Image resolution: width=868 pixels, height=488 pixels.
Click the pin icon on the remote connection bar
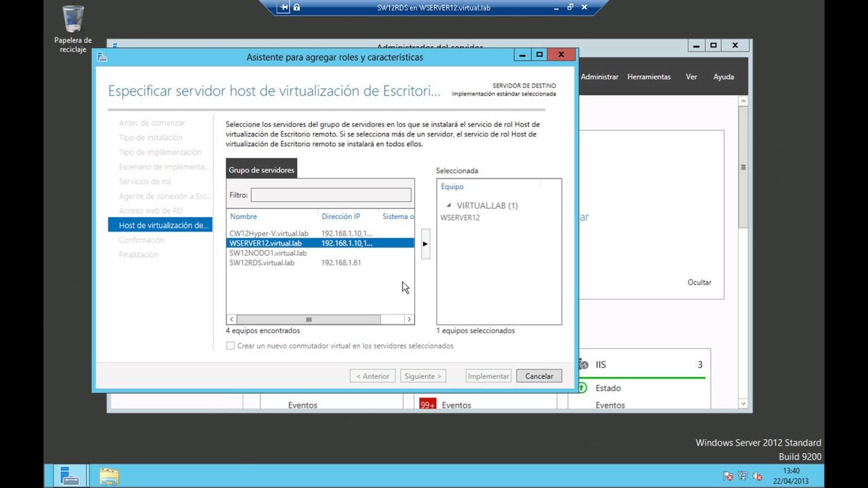[x=285, y=7]
